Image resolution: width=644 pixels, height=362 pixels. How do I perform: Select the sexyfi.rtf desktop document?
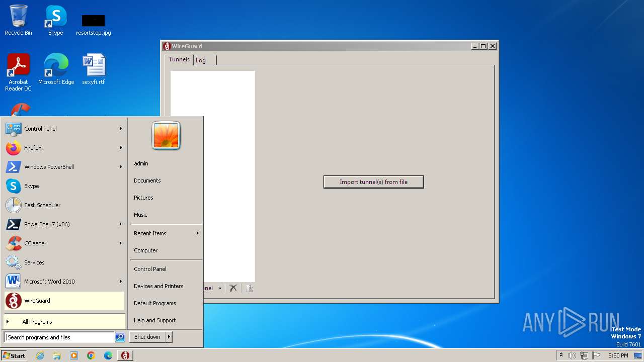point(94,69)
